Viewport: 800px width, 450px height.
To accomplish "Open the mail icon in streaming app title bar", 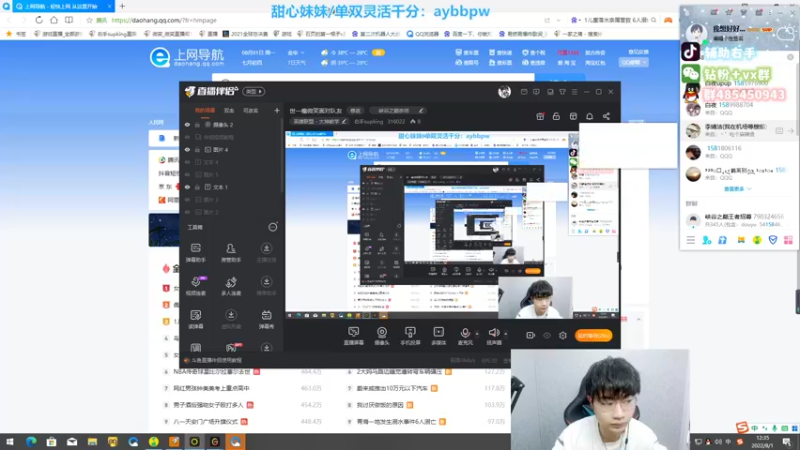I will [524, 92].
